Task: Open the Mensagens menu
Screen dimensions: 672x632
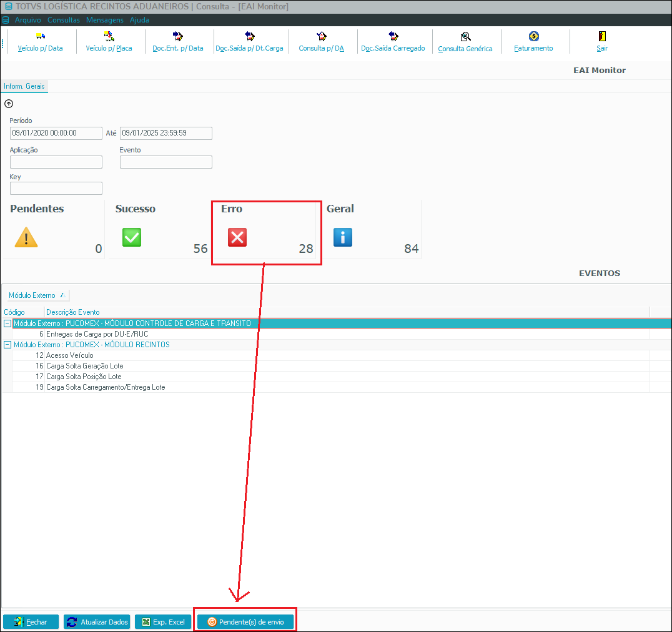Action: tap(104, 20)
